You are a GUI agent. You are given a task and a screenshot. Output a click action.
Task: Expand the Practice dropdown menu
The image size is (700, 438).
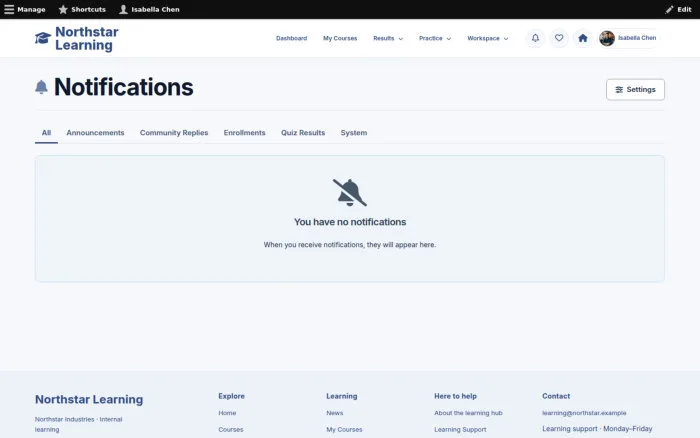pos(435,38)
